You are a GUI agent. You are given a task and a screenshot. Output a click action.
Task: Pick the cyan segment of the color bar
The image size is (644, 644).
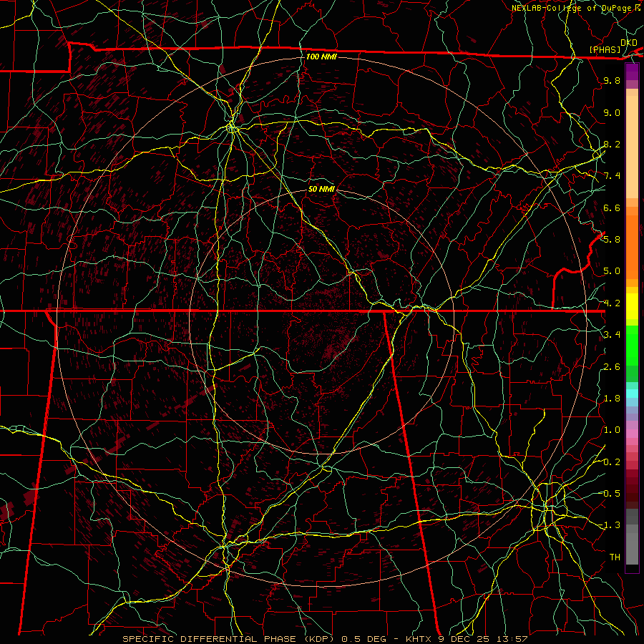[x=632, y=393]
